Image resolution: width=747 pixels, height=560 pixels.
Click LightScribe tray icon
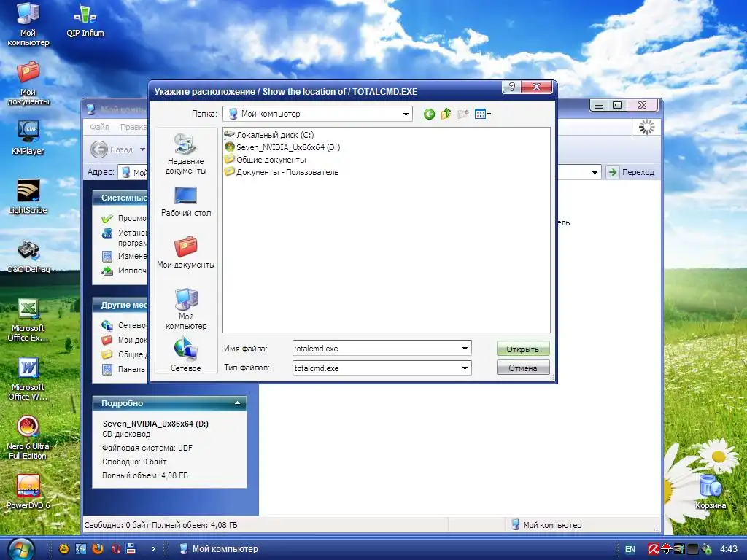pos(679,549)
